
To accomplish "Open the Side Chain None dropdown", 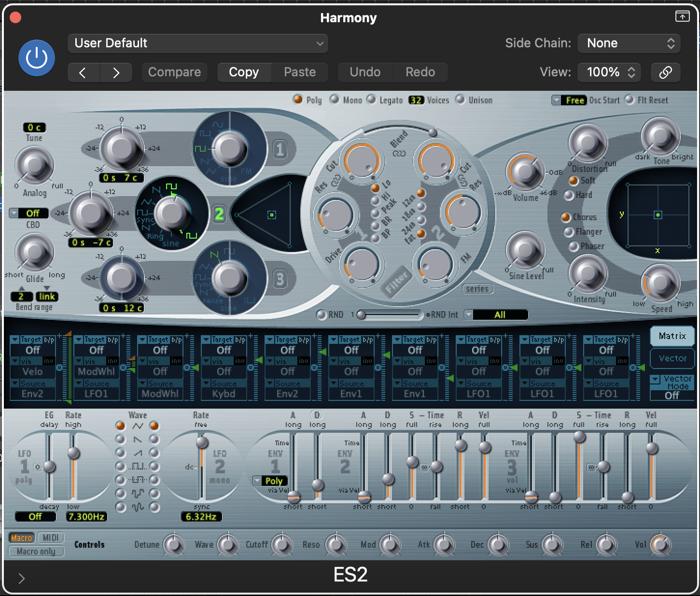I will 629,43.
